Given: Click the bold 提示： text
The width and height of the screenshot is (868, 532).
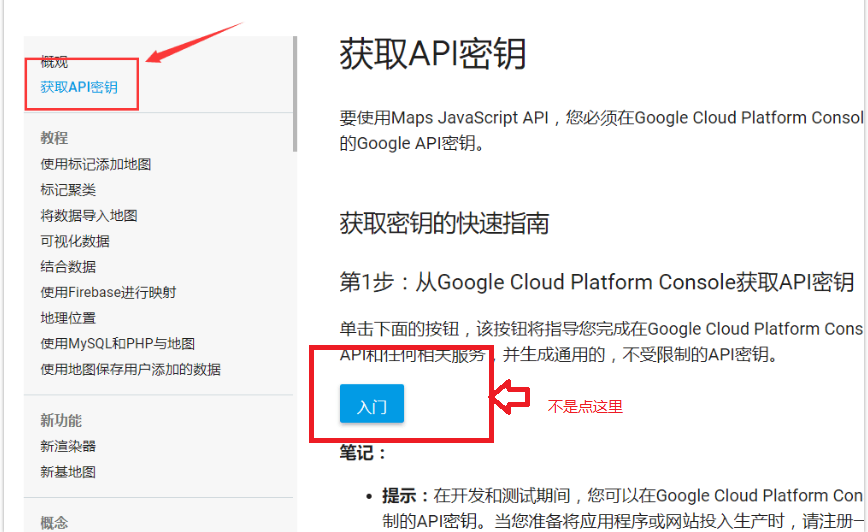Looking at the screenshot, I should click(x=406, y=496).
